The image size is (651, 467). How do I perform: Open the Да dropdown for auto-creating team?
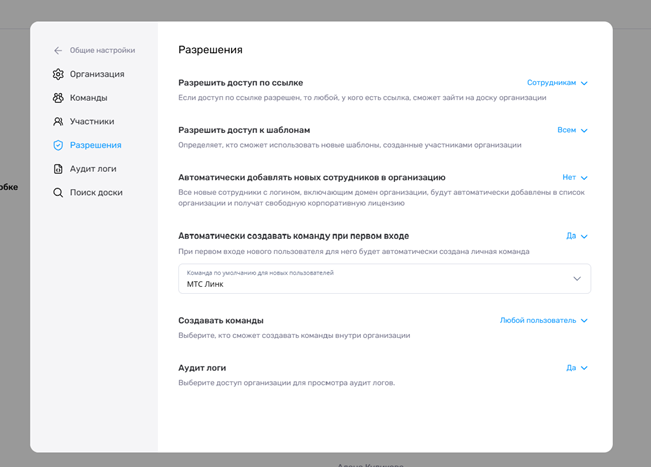point(577,236)
